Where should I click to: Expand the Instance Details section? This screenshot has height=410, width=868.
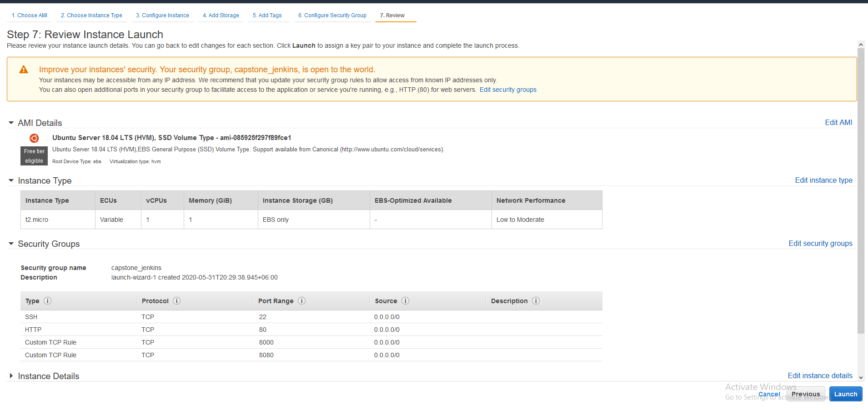point(11,376)
